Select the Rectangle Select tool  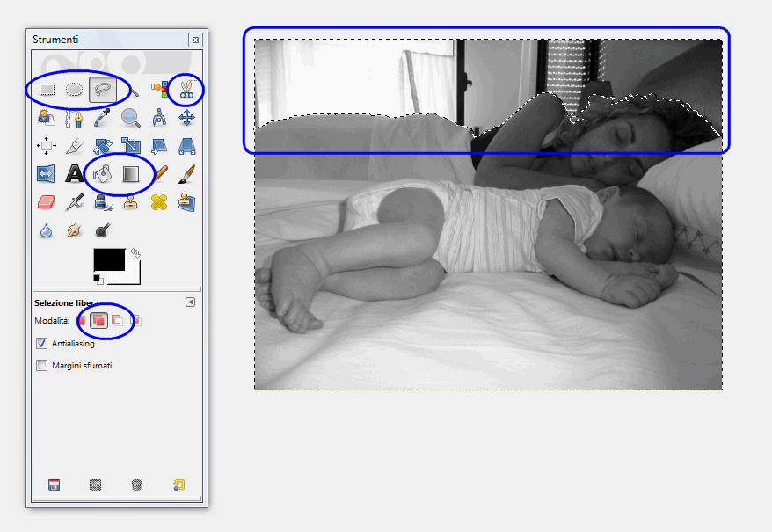47,89
